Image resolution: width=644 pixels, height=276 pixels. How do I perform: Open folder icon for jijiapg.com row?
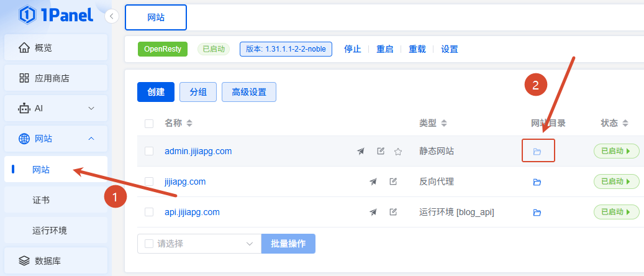point(537,182)
